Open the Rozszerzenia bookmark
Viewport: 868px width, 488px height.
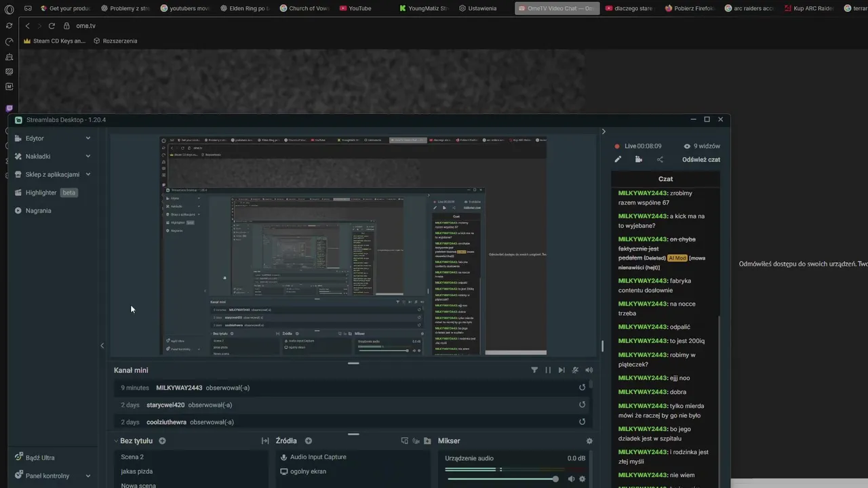click(115, 41)
